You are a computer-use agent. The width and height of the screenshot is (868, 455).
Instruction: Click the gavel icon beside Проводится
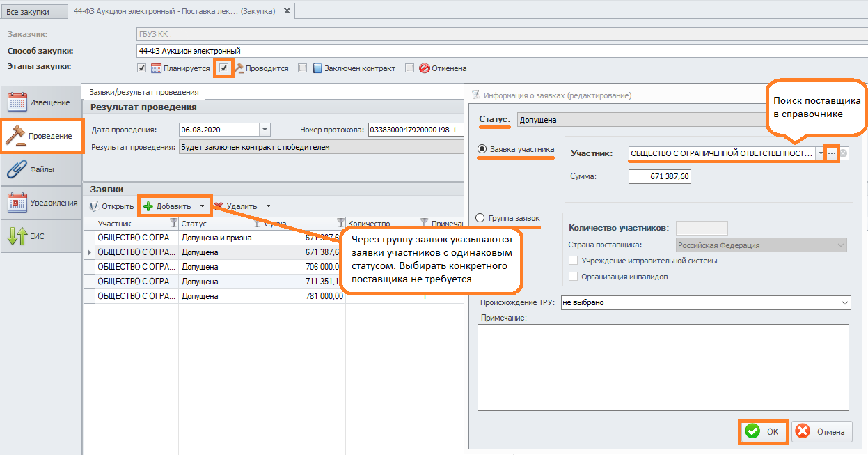[239, 68]
